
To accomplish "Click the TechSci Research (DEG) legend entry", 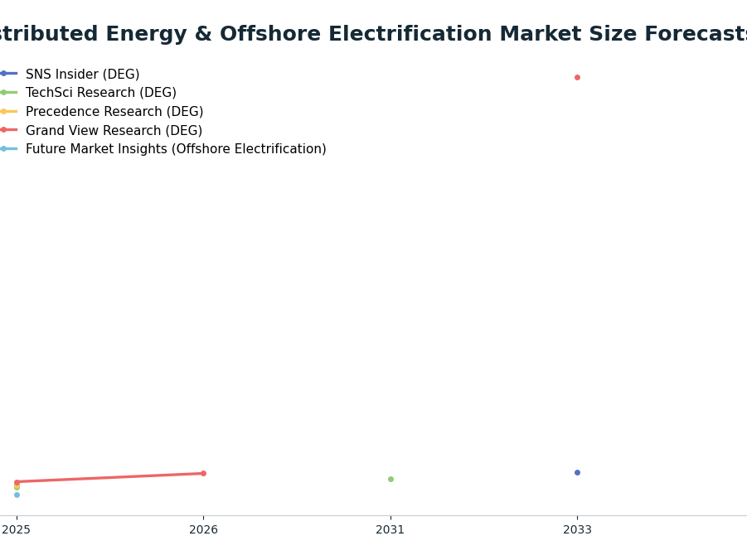I will point(88,93).
